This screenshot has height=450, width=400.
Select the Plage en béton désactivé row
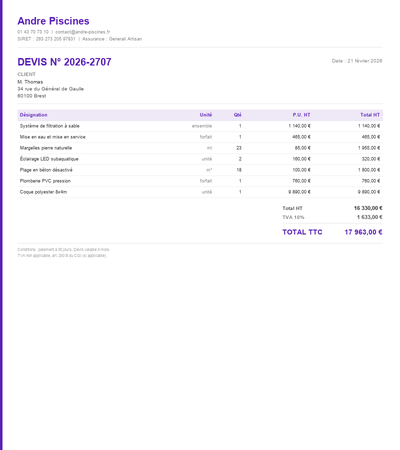pyautogui.click(x=200, y=170)
